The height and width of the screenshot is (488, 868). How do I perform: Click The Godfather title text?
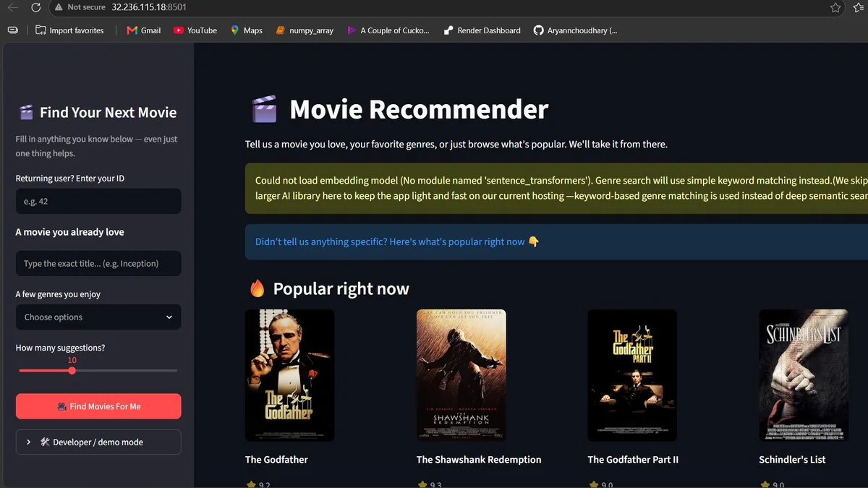[276, 460]
